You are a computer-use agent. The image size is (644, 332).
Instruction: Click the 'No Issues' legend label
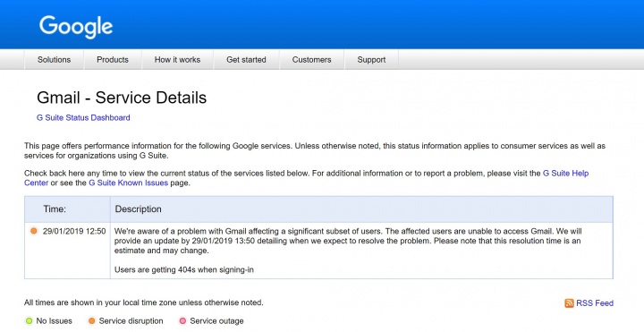tap(55, 321)
